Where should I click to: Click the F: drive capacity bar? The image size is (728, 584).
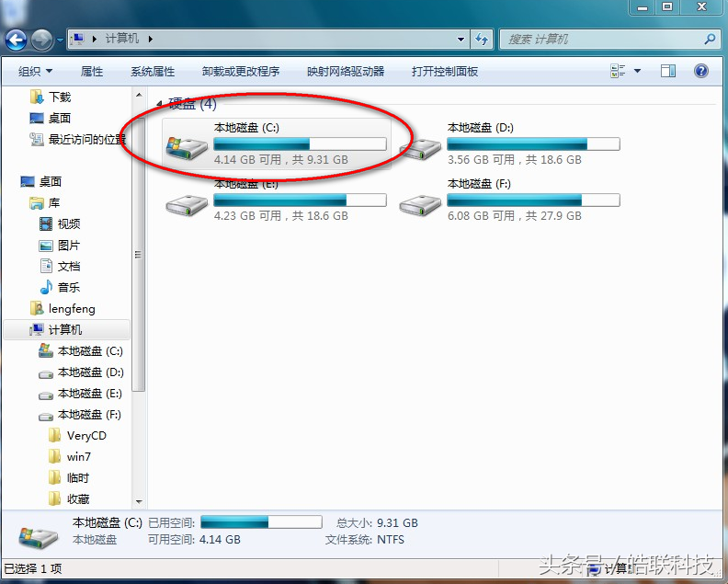click(x=533, y=200)
